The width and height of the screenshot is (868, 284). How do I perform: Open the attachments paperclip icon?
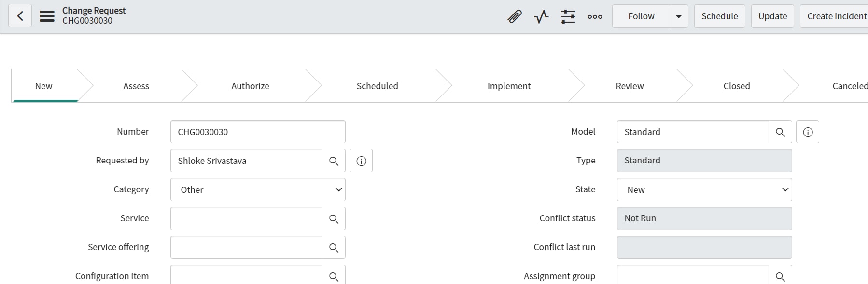(x=514, y=16)
